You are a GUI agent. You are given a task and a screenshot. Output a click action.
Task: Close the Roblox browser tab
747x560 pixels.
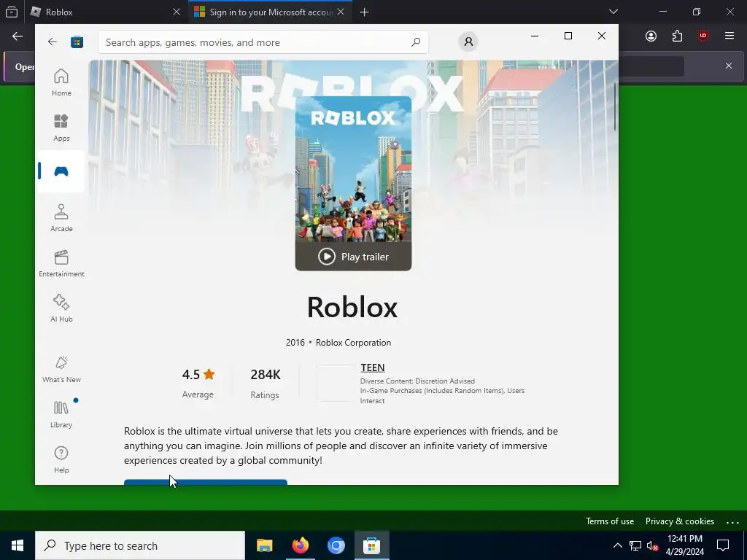pyautogui.click(x=177, y=12)
